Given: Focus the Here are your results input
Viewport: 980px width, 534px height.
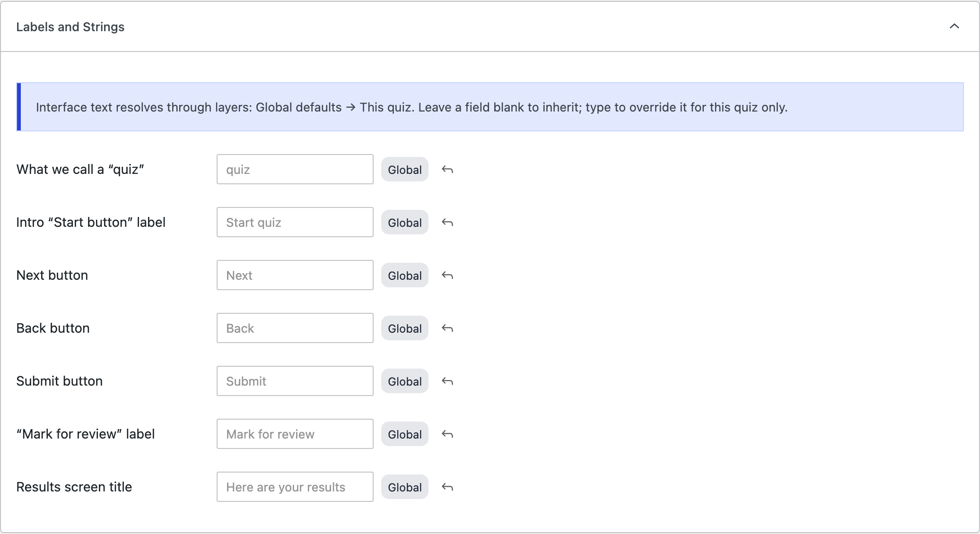Looking at the screenshot, I should [x=295, y=487].
